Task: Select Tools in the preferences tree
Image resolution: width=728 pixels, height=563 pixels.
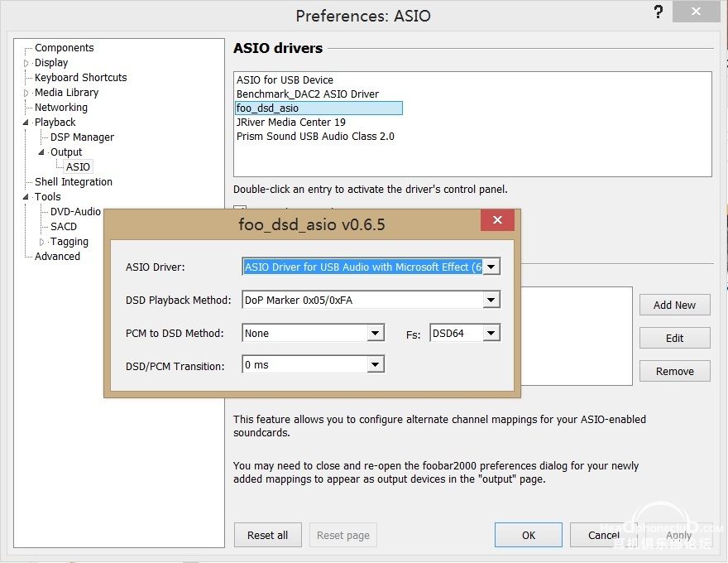Action: [47, 196]
